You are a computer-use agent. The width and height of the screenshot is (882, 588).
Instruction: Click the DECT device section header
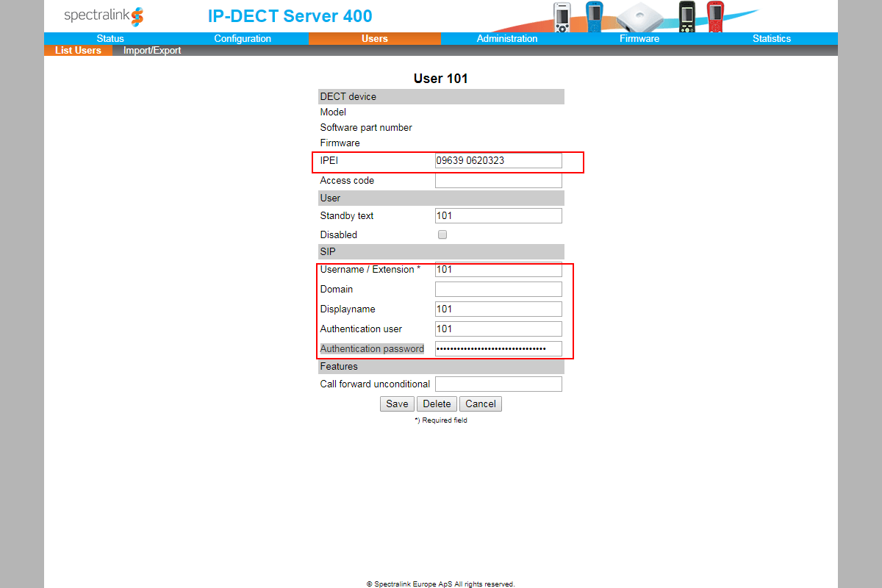pos(441,97)
